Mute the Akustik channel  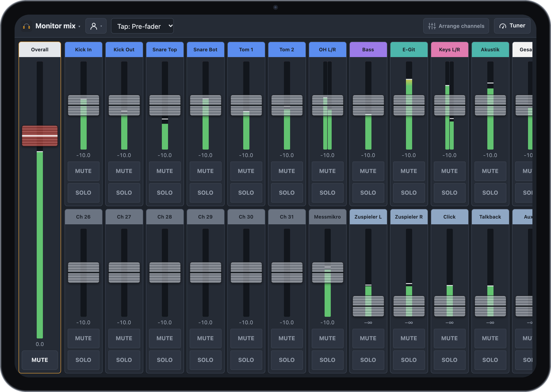(490, 171)
